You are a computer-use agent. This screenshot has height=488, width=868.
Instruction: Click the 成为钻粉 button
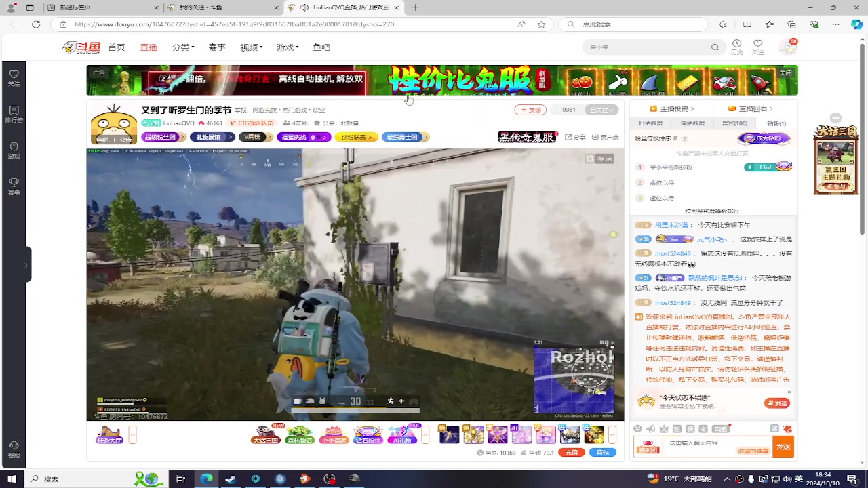(x=764, y=138)
